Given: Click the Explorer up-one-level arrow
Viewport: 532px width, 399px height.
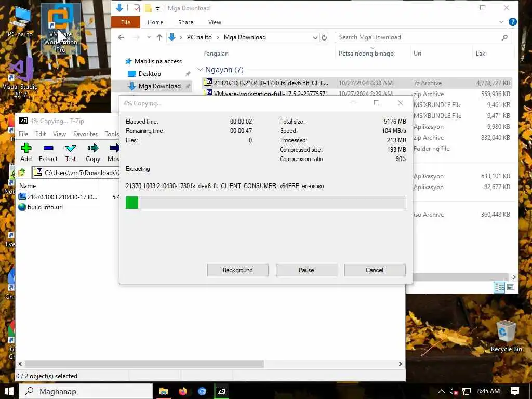Looking at the screenshot, I should coord(159,37).
